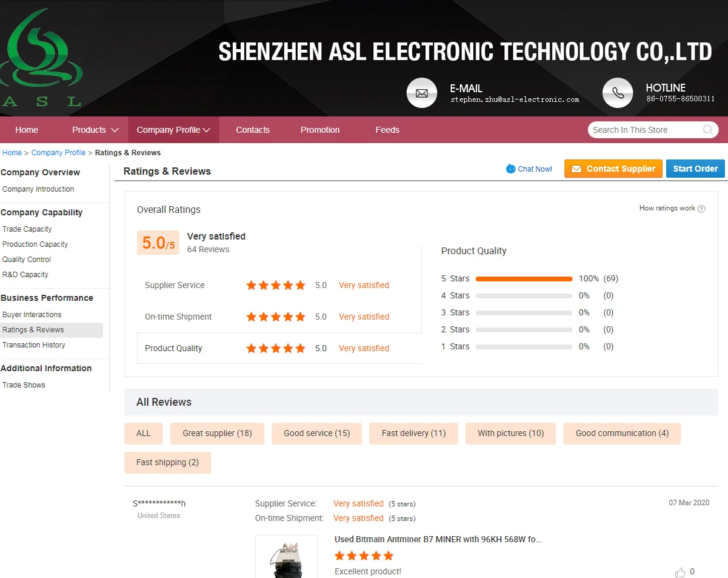Screen dimensions: 728x578
Task: Expand the Products dropdown menu
Action: click(x=93, y=130)
